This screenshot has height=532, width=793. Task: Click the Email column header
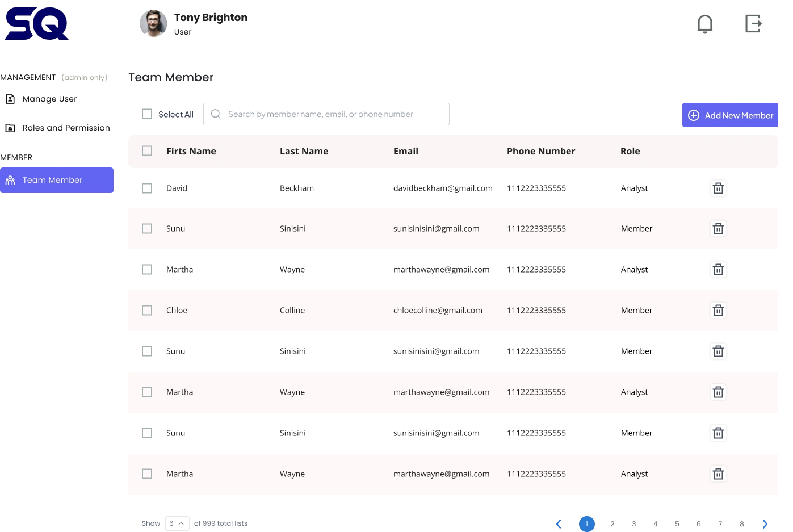406,151
